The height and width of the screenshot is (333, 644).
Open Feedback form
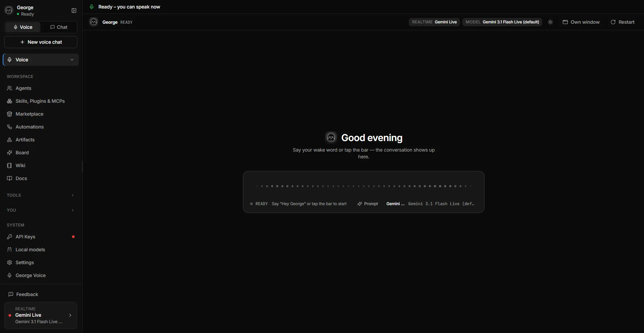coord(41,294)
